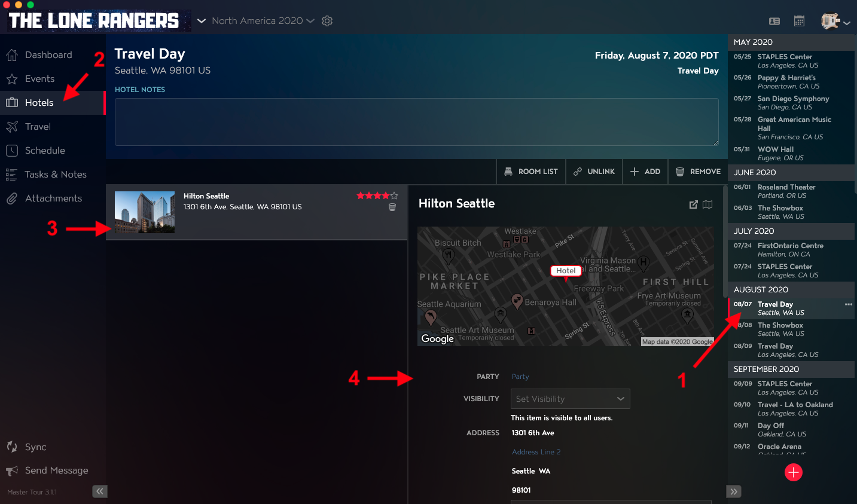Open the tour settings gear icon
857x504 pixels.
coord(327,21)
